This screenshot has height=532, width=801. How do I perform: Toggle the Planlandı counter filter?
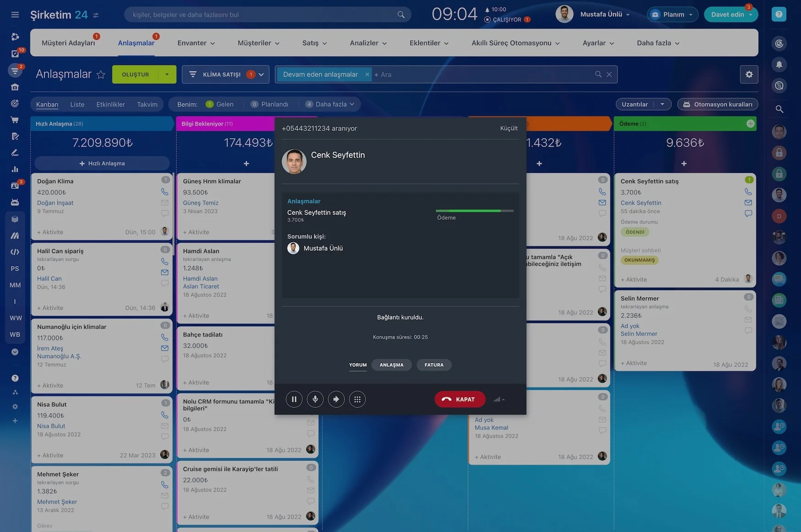point(269,104)
